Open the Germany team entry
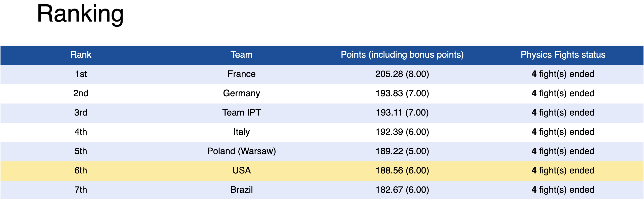This screenshot has height=199, width=644. pos(241,93)
